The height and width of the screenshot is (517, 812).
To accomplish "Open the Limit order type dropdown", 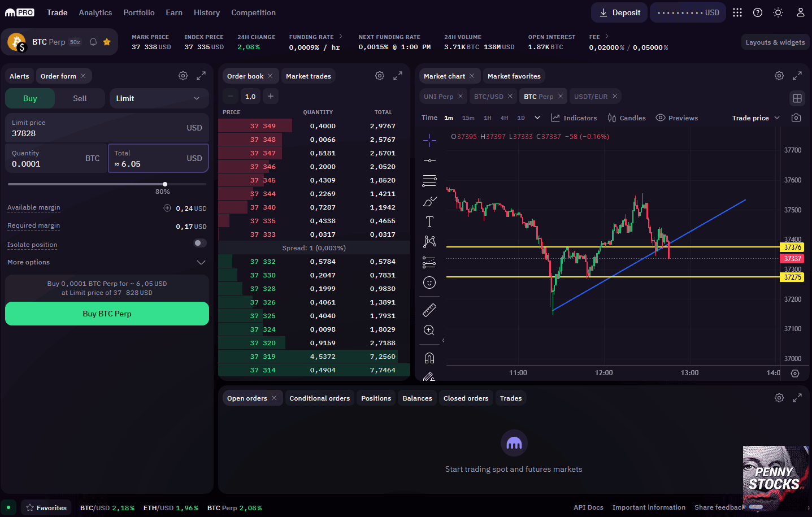I will [159, 98].
